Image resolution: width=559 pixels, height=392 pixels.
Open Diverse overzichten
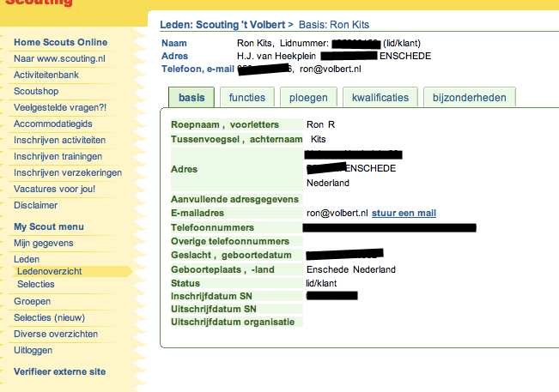(x=56, y=334)
